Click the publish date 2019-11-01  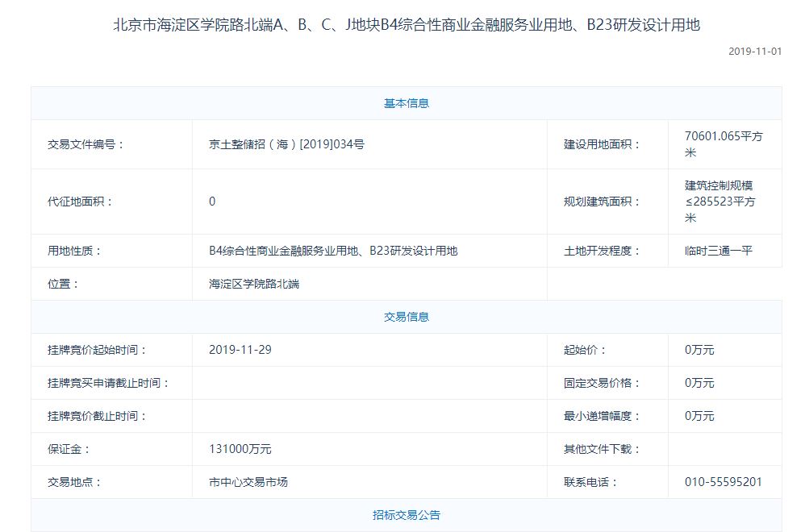755,52
